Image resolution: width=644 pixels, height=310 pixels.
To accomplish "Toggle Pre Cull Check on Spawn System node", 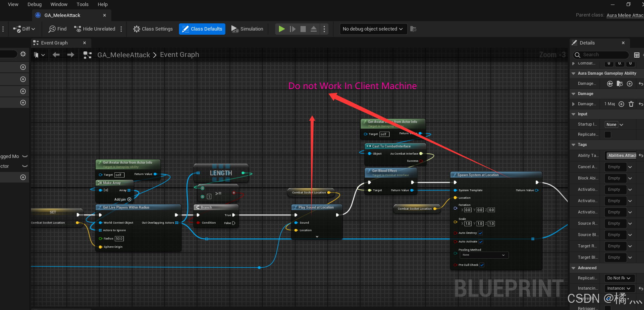I will (x=482, y=265).
